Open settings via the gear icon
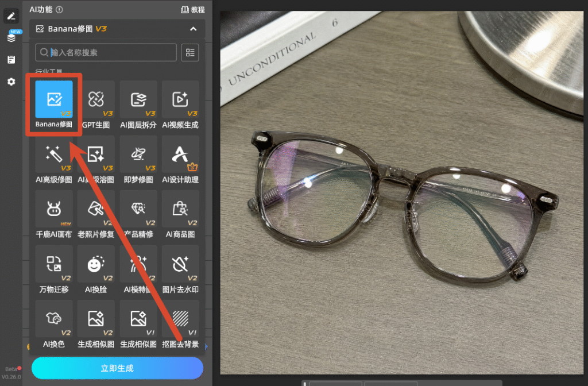 click(x=11, y=82)
